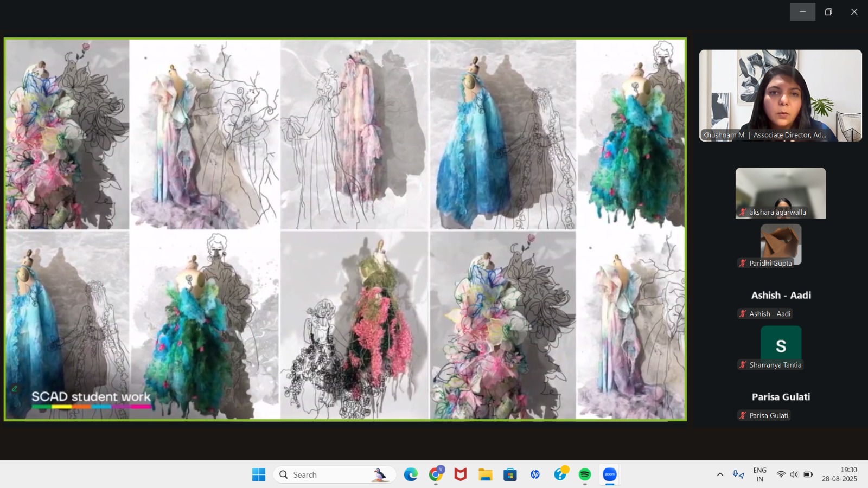Click the muted mic icon for akshara agarwalla

(x=743, y=213)
